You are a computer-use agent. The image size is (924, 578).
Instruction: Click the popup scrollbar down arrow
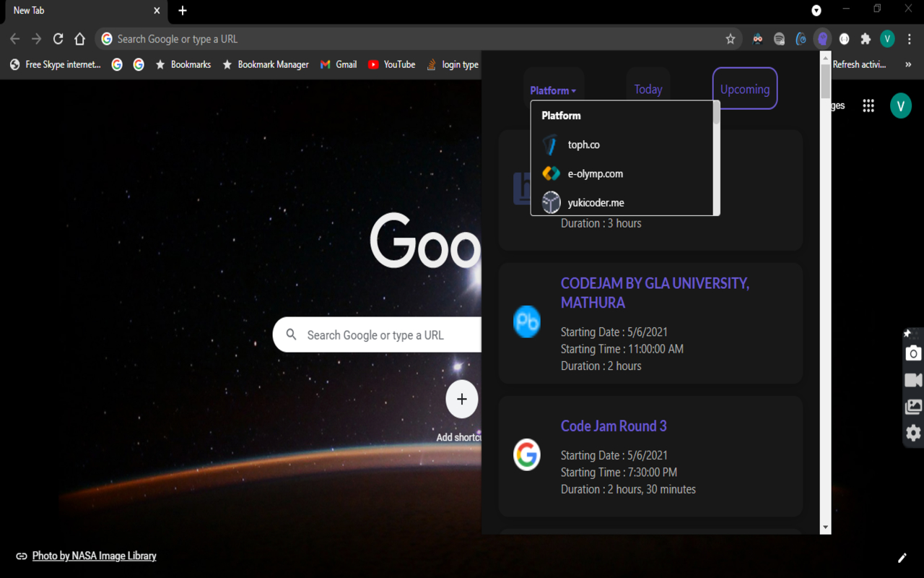[x=826, y=528]
